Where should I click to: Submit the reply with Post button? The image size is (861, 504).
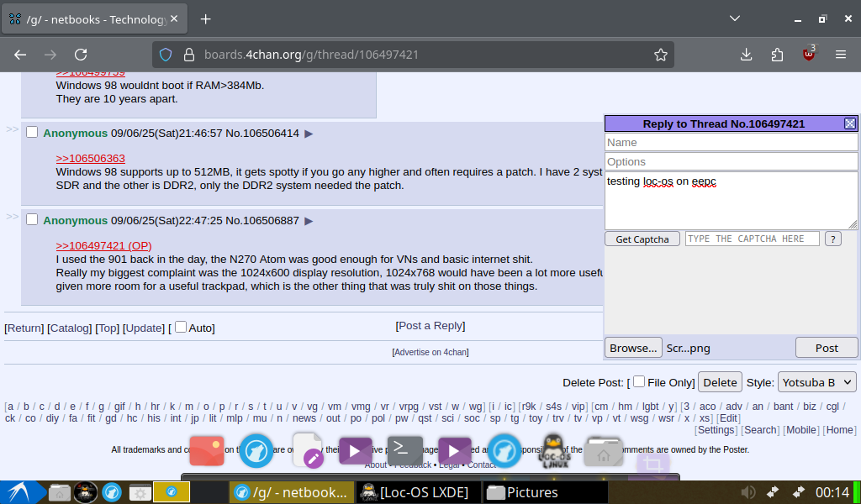point(827,348)
